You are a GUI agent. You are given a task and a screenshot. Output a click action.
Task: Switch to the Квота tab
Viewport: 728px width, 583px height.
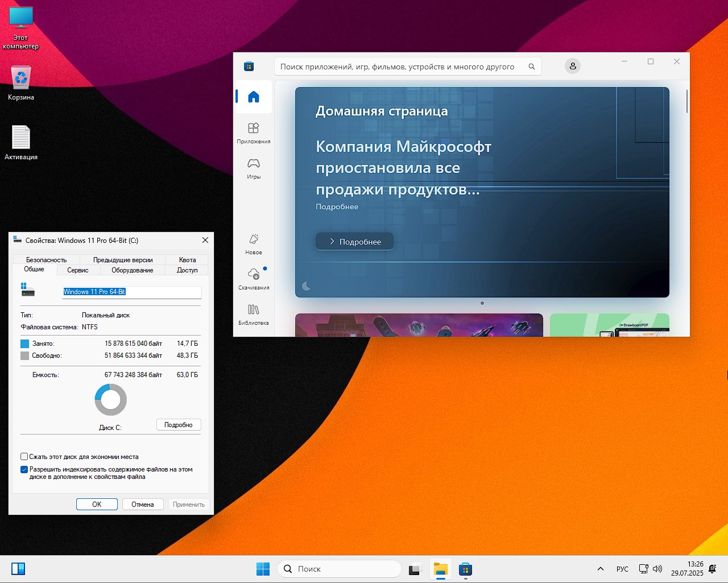tap(187, 260)
